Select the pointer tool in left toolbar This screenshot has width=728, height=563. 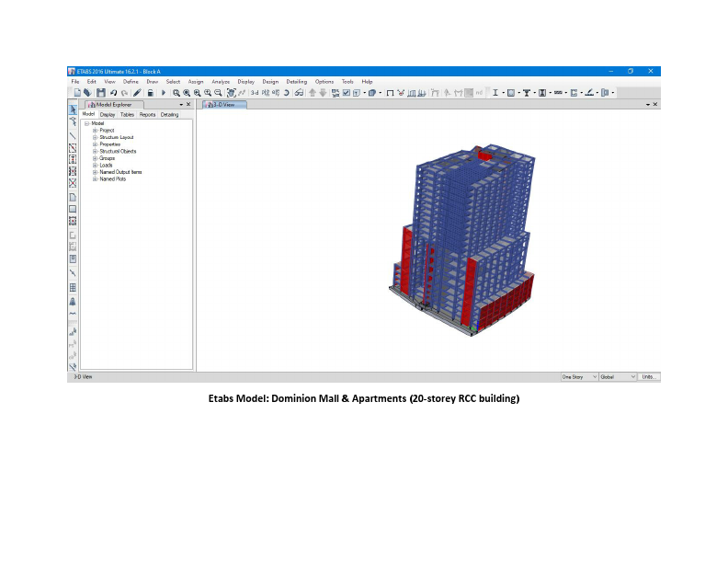point(73,109)
